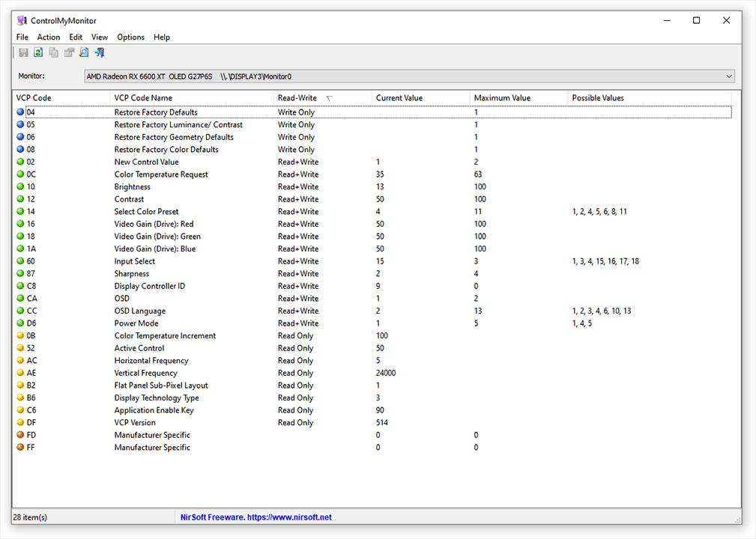This screenshot has height=539, width=756.
Task: Click the Sharpness row name
Action: tap(132, 273)
